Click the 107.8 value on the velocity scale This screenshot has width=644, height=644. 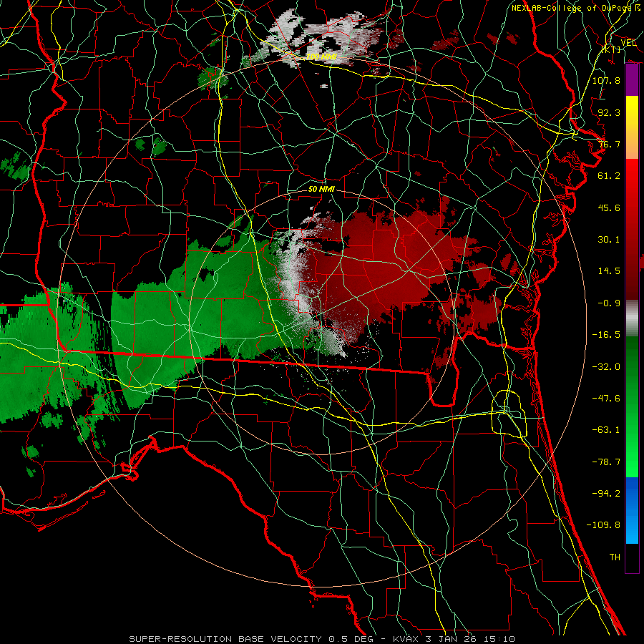click(x=606, y=80)
